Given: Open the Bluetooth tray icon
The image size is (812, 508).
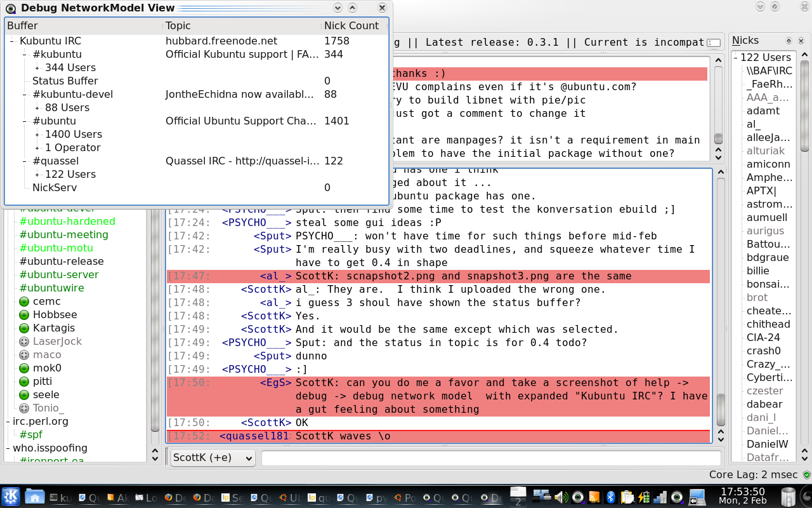Looking at the screenshot, I should point(612,497).
